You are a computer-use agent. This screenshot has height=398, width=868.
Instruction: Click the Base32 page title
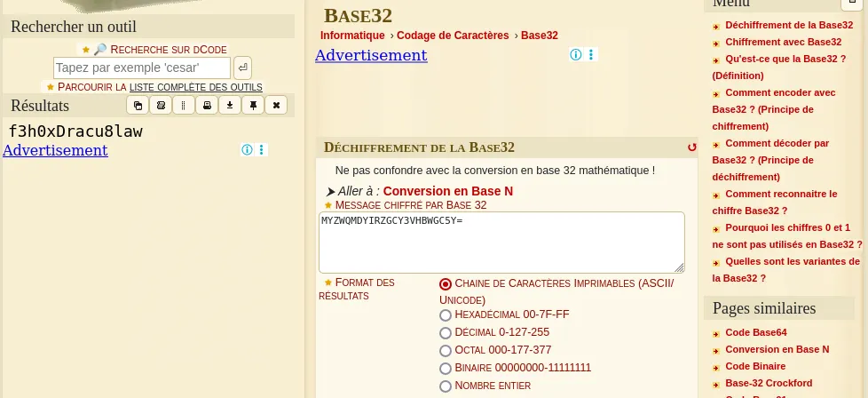(358, 15)
